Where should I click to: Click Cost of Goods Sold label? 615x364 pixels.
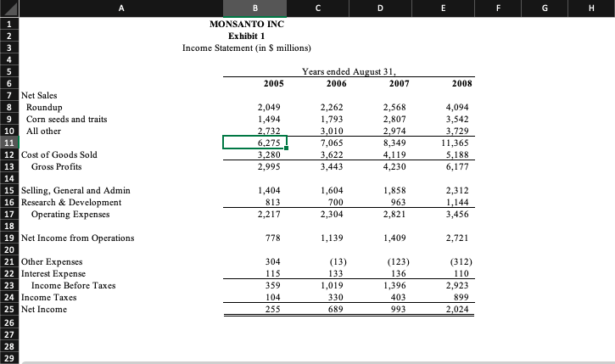(59, 154)
